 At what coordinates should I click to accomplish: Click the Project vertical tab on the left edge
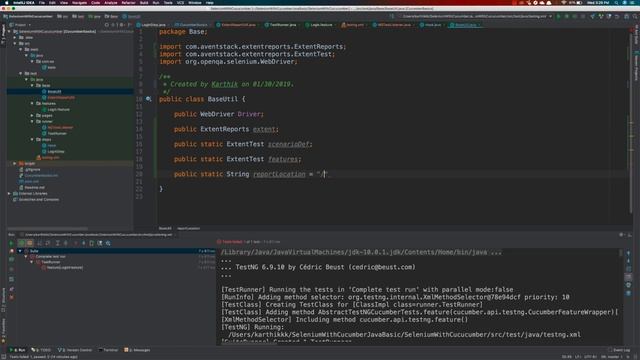coord(3,34)
